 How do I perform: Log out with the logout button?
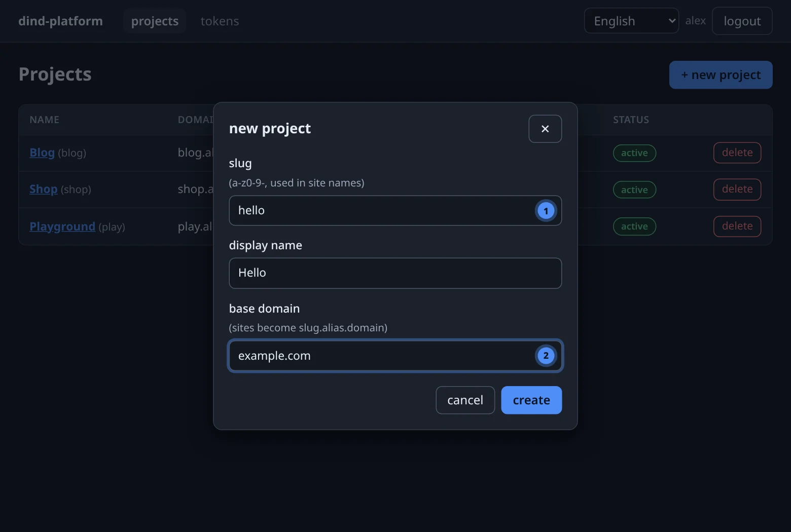click(742, 21)
